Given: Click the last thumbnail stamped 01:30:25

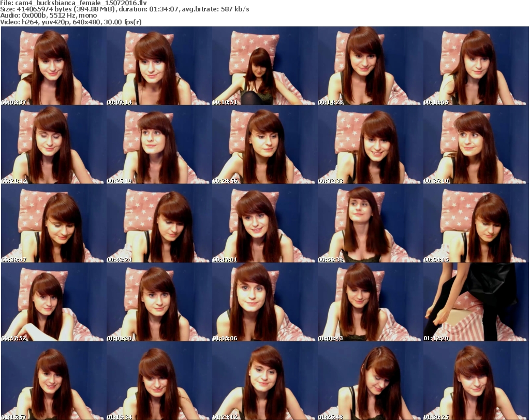Looking at the screenshot, I should tap(476, 381).
